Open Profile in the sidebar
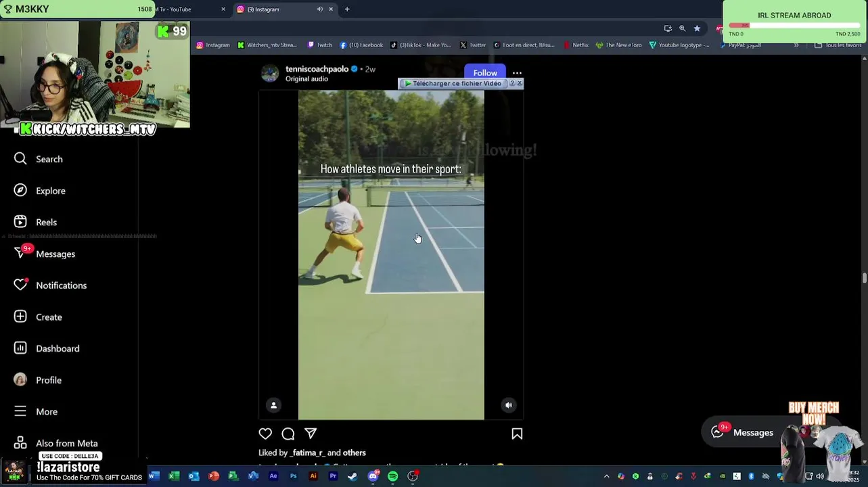 (x=38, y=380)
